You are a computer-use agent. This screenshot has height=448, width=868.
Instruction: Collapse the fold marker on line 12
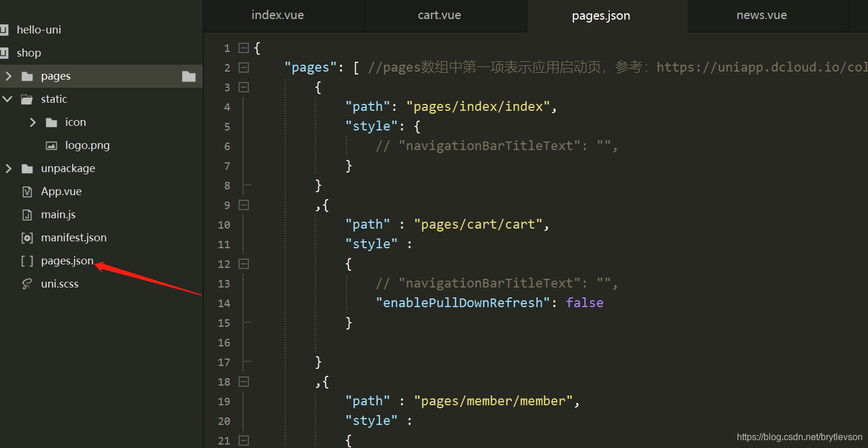[244, 264]
